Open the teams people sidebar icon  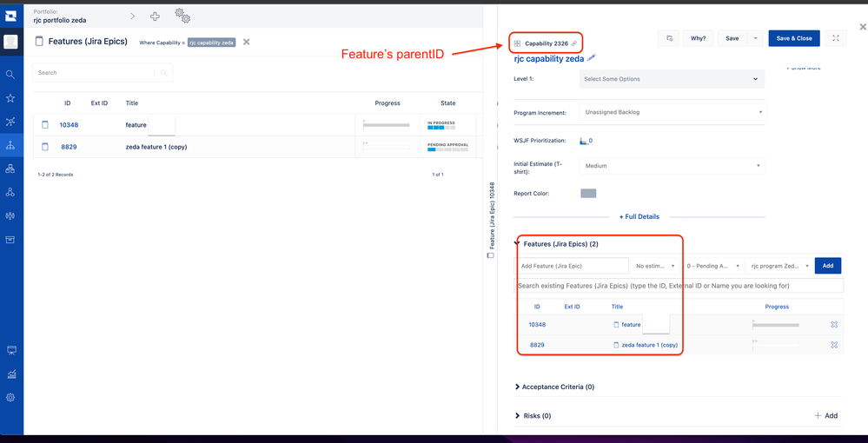pos(10,216)
